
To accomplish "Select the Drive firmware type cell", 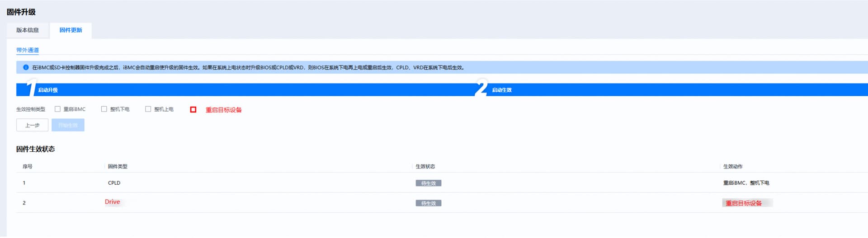I will tap(113, 202).
